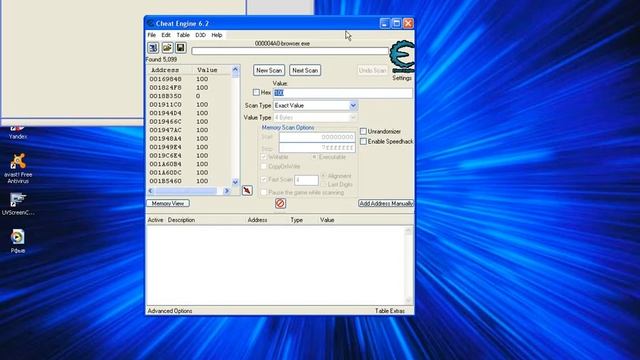Open the Edit menu
The width and height of the screenshot is (640, 360).
coord(166,35)
